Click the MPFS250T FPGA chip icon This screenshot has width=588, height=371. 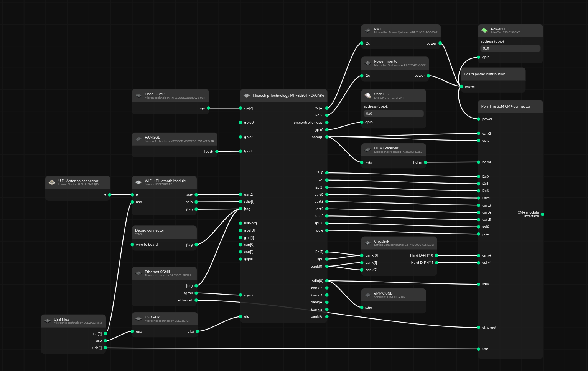click(x=247, y=95)
